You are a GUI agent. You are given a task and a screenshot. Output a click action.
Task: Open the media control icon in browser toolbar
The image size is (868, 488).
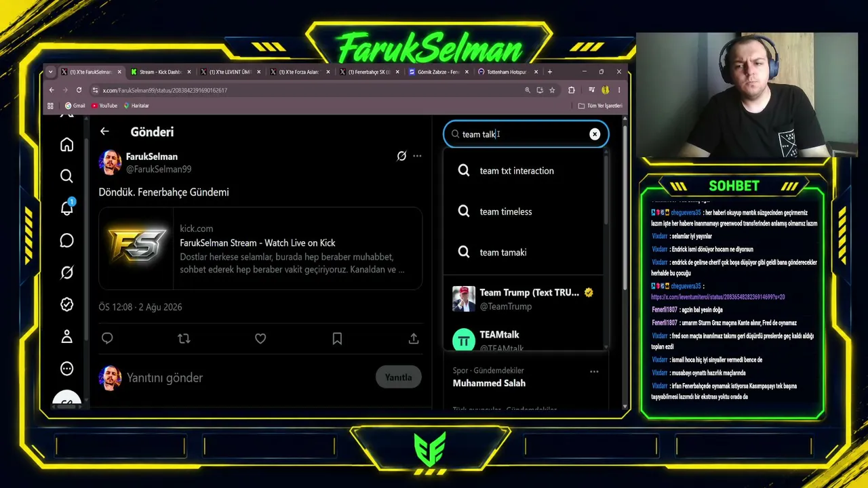(592, 90)
